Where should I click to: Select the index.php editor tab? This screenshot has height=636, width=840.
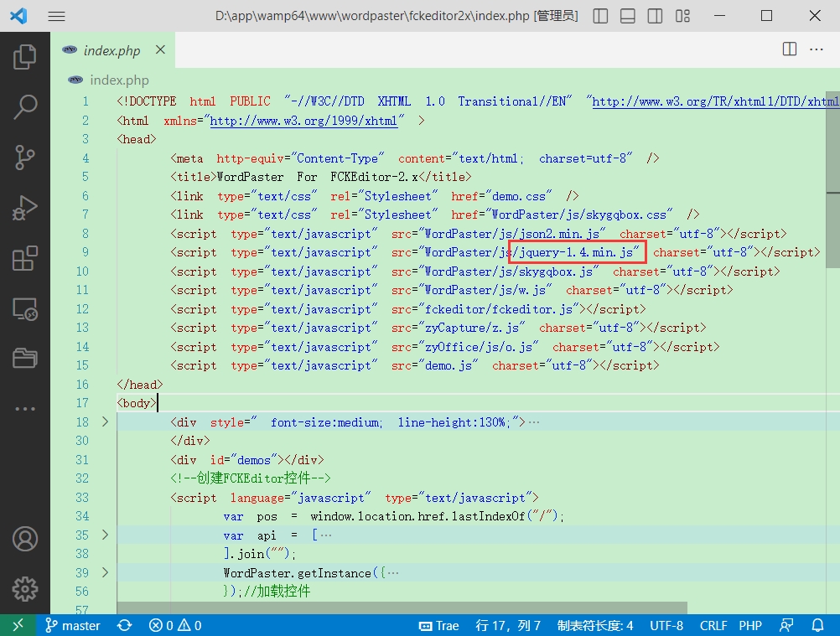pyautogui.click(x=111, y=50)
